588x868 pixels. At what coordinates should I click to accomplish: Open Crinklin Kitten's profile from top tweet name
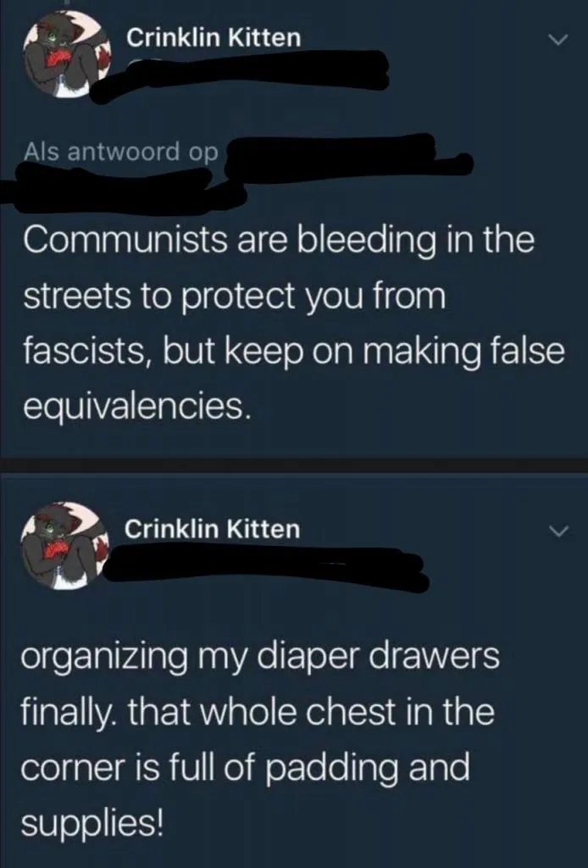[x=214, y=37]
